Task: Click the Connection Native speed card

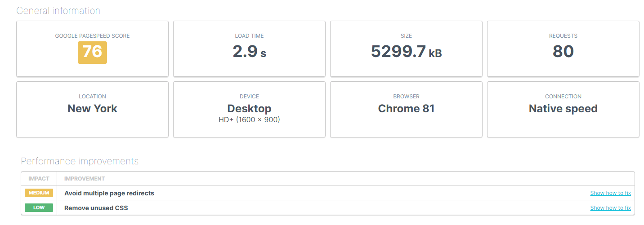Action: 563,109
